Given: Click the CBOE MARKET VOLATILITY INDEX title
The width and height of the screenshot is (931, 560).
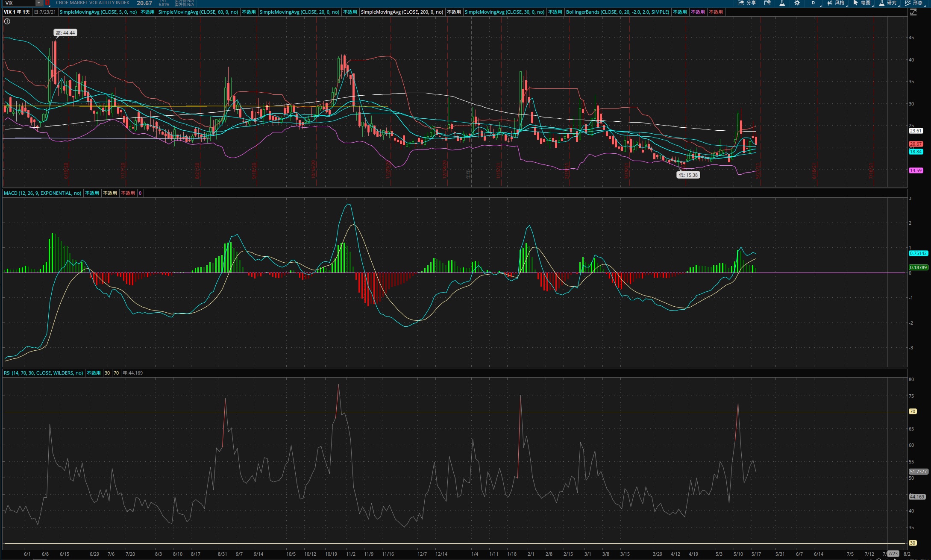Looking at the screenshot, I should (x=93, y=3).
